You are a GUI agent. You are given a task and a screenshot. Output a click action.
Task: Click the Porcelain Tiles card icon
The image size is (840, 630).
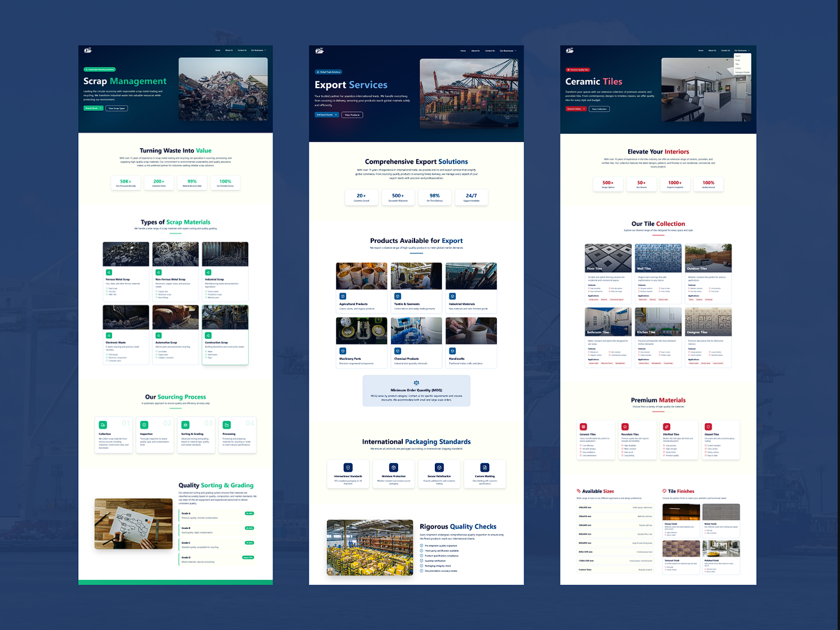[625, 426]
